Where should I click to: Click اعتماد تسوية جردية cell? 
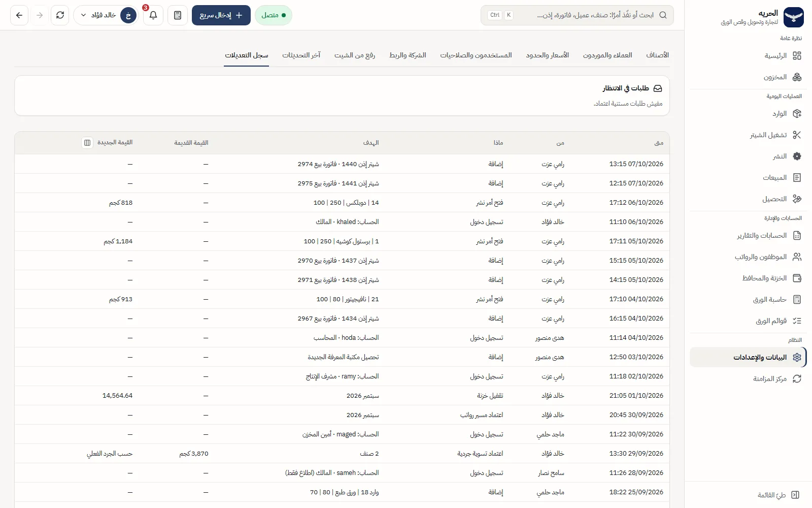(x=480, y=454)
